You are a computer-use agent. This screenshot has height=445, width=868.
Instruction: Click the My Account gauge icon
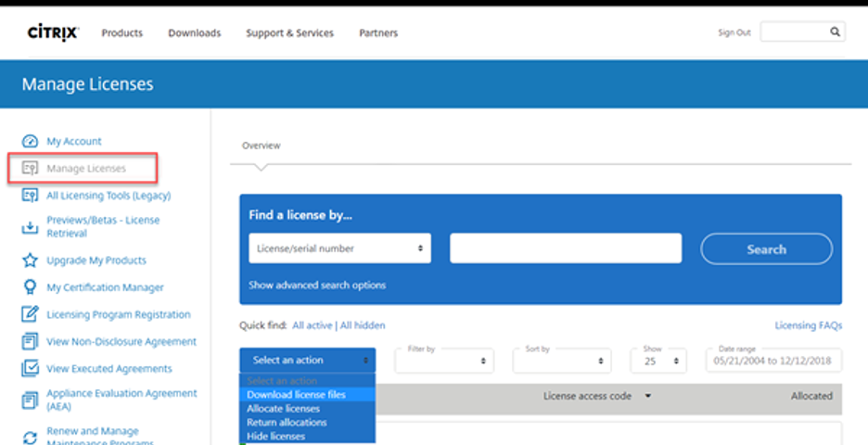coord(30,141)
